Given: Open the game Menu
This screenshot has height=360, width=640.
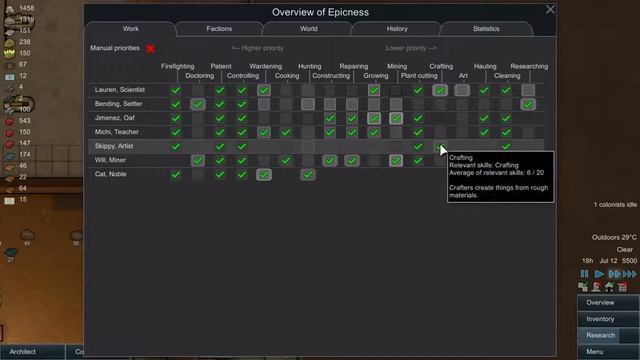Looking at the screenshot, I should [x=608, y=352].
